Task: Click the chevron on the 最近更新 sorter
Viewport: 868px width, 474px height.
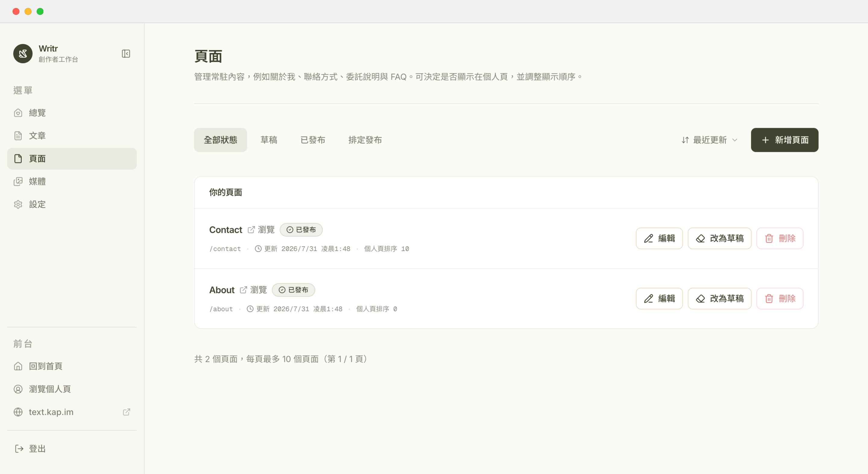Action: coord(734,140)
